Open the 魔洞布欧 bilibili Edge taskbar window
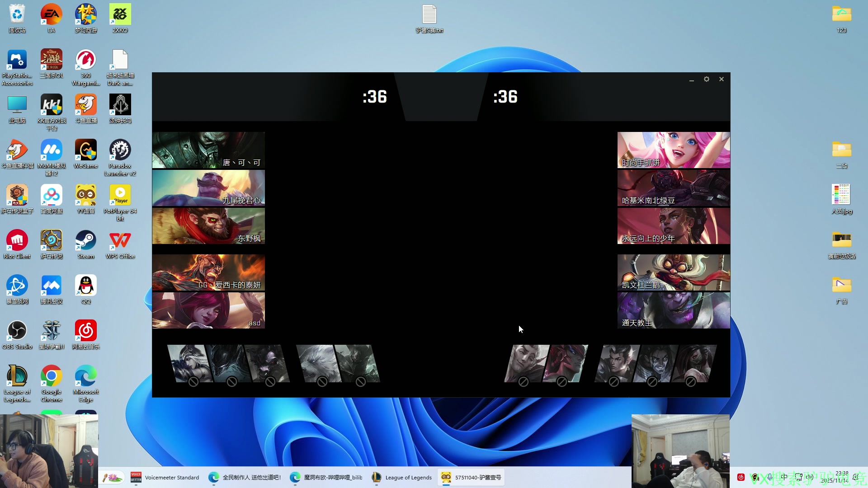Viewport: 868px width, 488px height. click(326, 477)
